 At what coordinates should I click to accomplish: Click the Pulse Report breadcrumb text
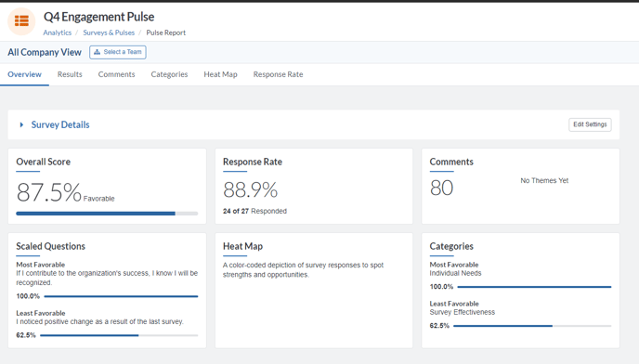166,32
